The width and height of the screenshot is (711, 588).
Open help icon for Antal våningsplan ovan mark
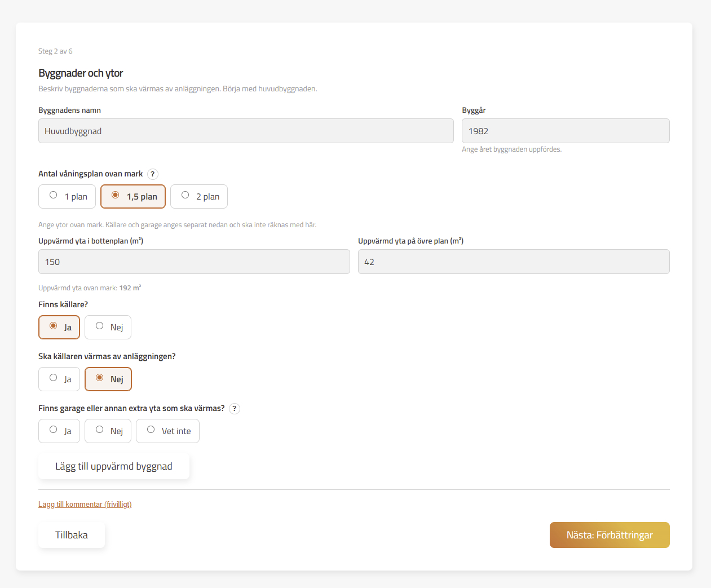click(153, 174)
